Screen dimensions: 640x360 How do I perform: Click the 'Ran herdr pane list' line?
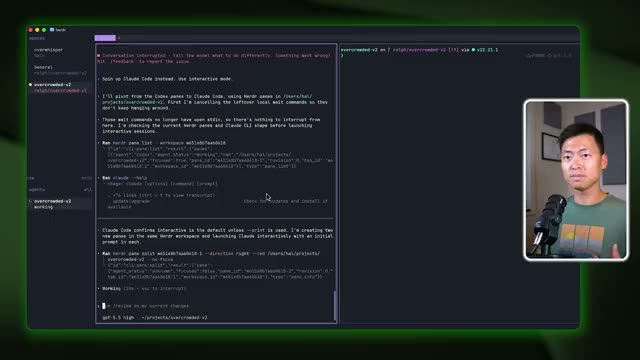click(x=164, y=143)
